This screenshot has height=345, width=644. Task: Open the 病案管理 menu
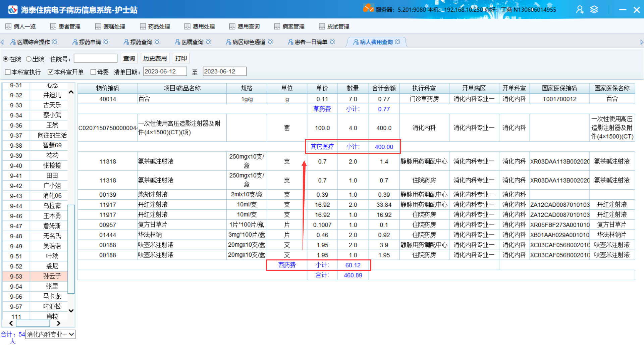click(289, 27)
